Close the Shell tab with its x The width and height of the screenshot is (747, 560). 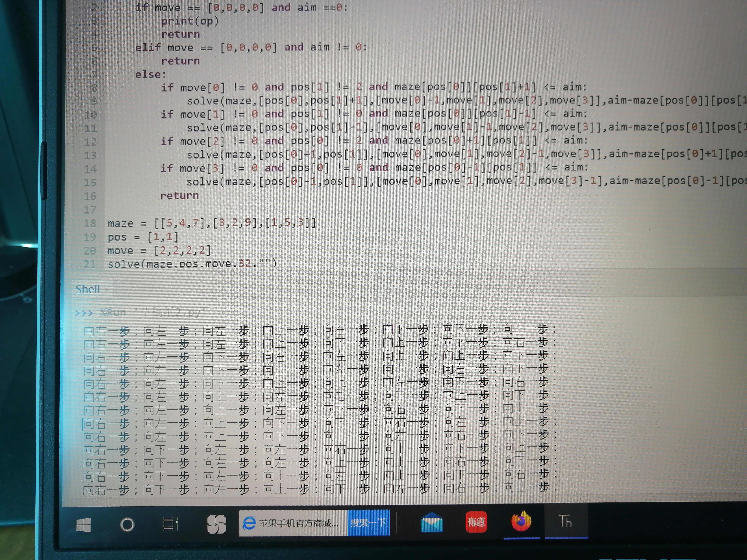(107, 289)
